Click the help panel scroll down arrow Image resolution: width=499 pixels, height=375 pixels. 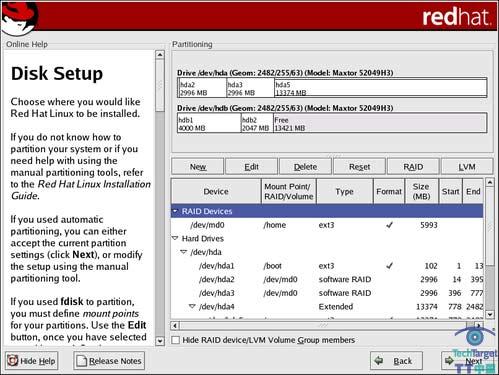click(x=160, y=341)
